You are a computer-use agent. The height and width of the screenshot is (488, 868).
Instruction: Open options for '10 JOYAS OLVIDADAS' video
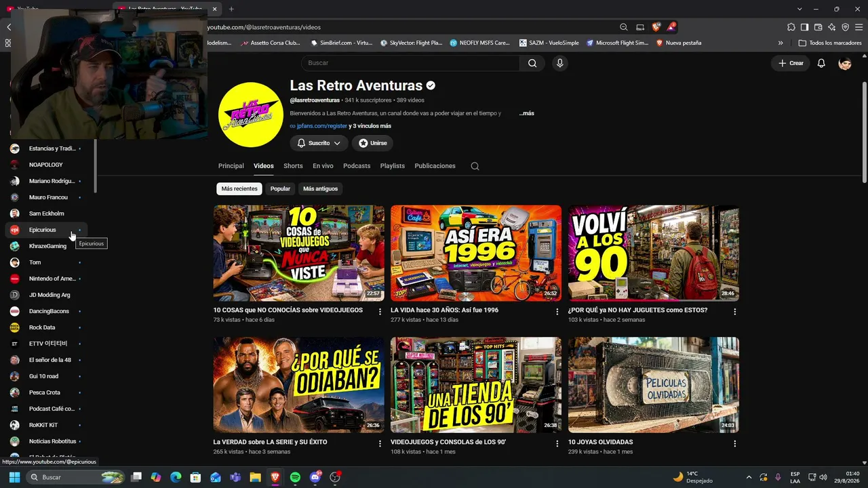coord(734,444)
